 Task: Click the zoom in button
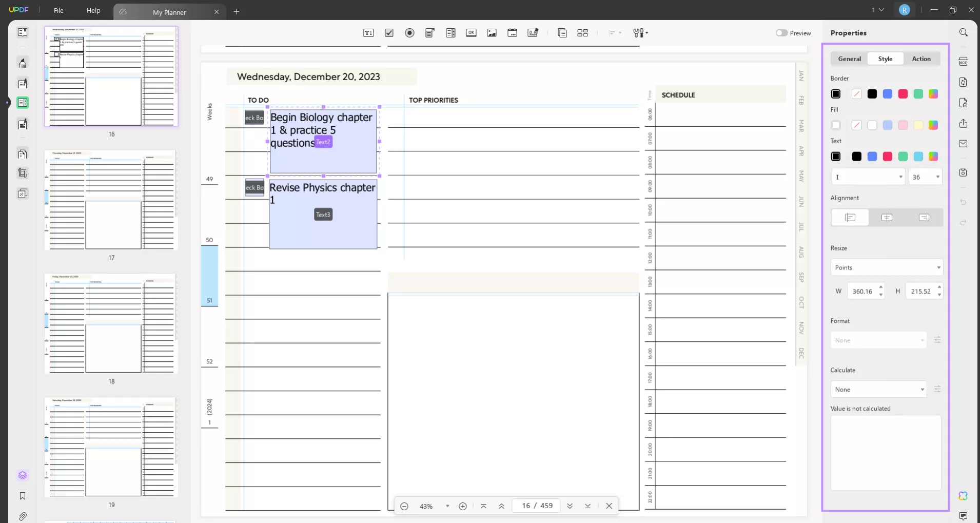462,506
